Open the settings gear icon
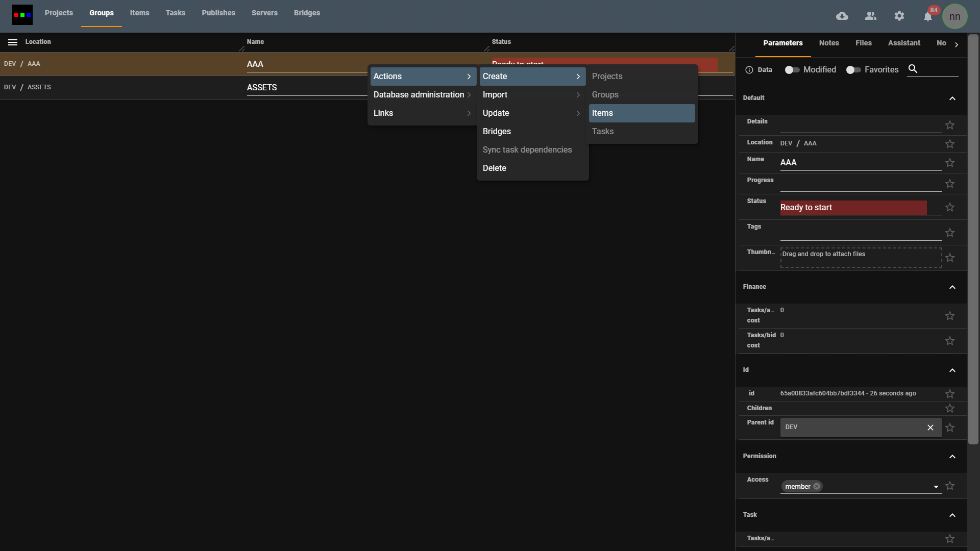This screenshot has width=980, height=551. (899, 16)
